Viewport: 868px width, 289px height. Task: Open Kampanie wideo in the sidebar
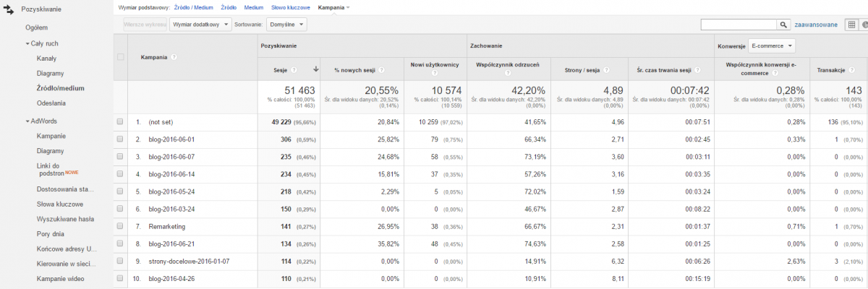(62, 278)
